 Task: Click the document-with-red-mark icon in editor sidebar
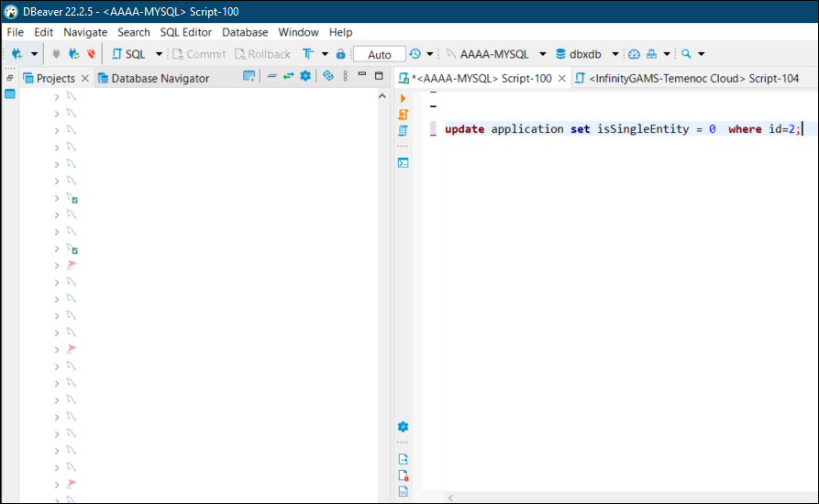[x=403, y=476]
